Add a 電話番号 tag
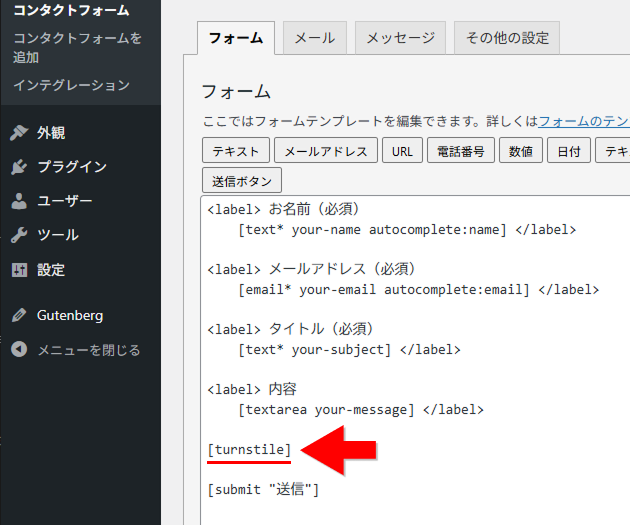Screen dimensions: 630x525 click(x=461, y=151)
